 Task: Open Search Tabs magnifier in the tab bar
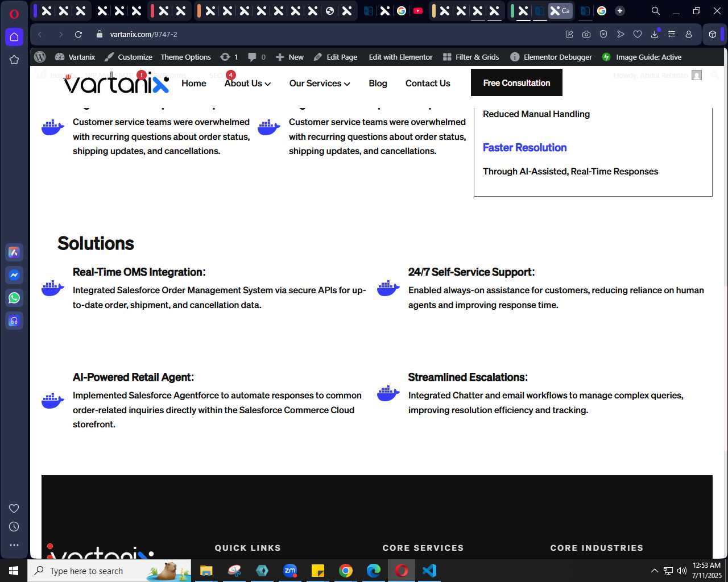click(655, 11)
